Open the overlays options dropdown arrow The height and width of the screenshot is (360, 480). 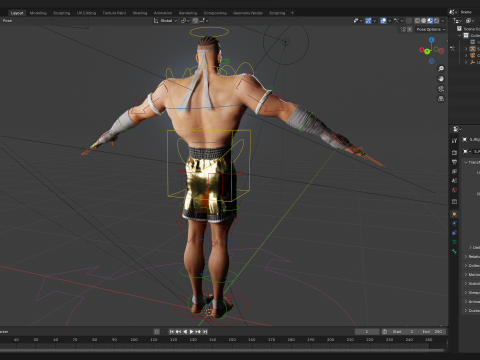point(389,21)
